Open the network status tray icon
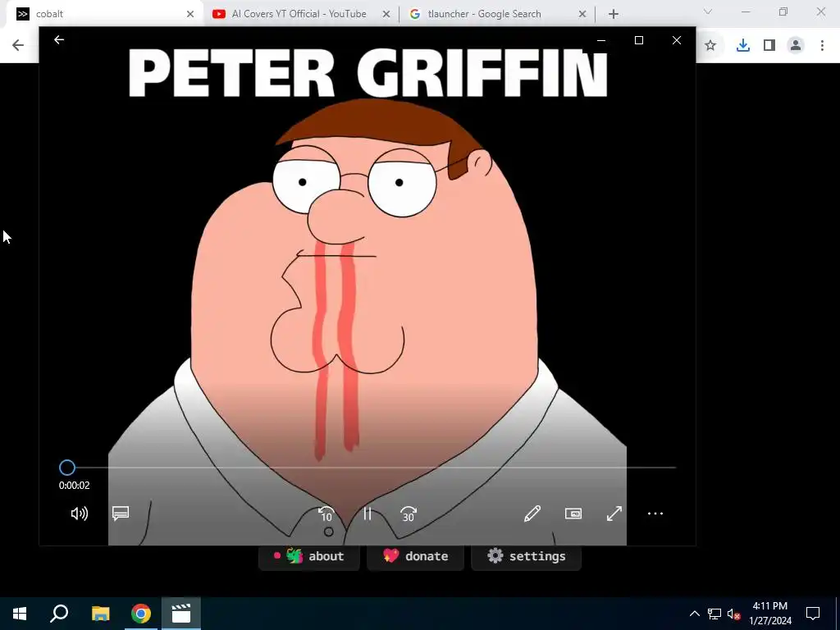The width and height of the screenshot is (840, 630). click(x=714, y=614)
